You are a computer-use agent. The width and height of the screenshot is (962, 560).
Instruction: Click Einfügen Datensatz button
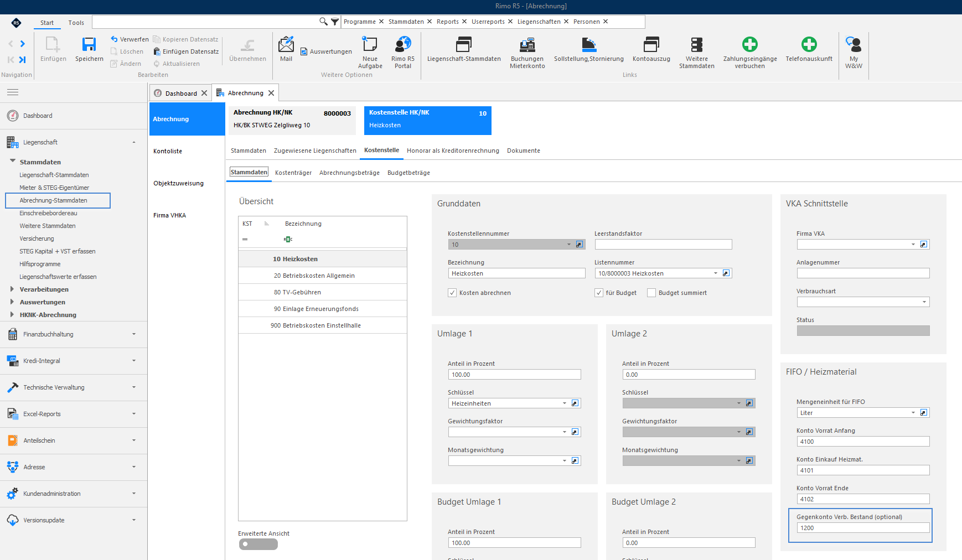point(186,51)
